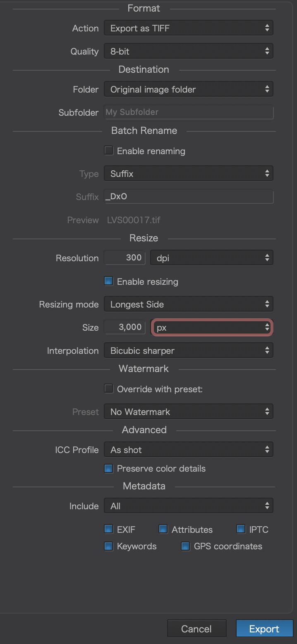Open the ICC Profile As shot dropdown

pos(188,450)
